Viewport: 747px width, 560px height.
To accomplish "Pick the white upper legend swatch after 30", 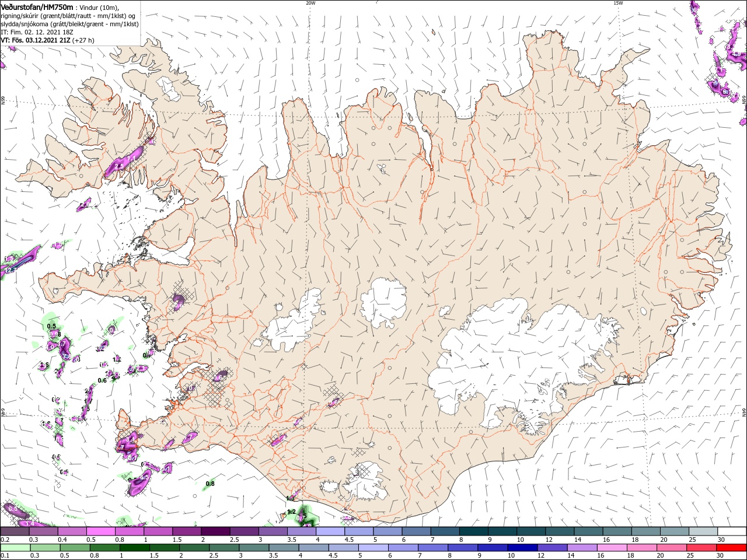I will point(732,531).
